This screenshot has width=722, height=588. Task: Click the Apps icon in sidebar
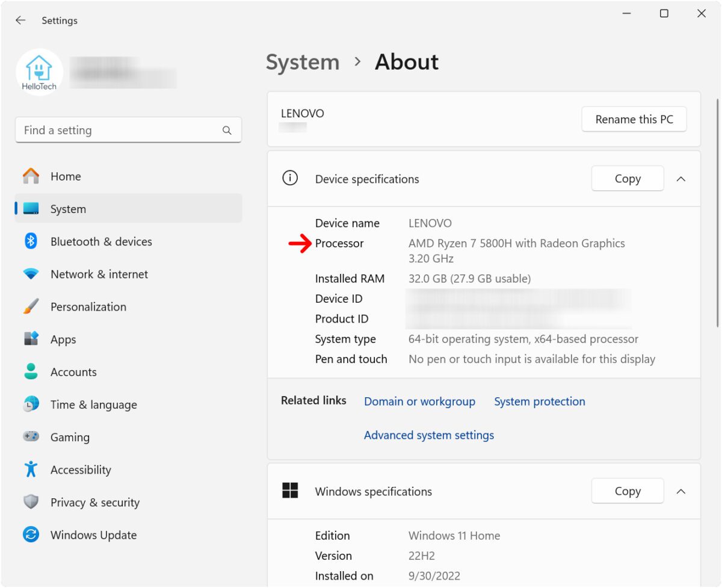tap(31, 339)
